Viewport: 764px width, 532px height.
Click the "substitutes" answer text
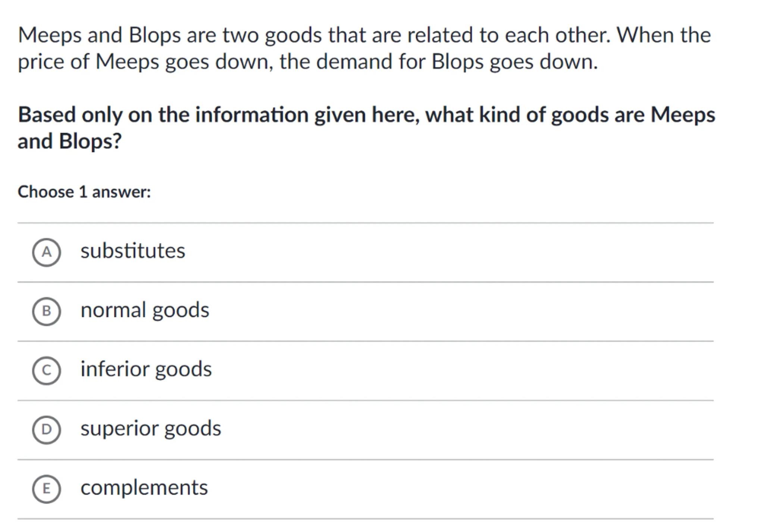133,251
